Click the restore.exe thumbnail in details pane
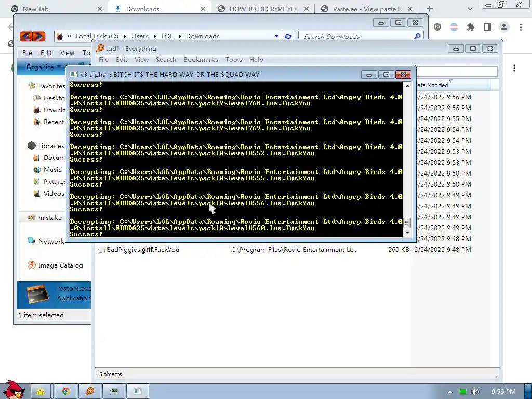The width and height of the screenshot is (532, 399). [x=38, y=295]
